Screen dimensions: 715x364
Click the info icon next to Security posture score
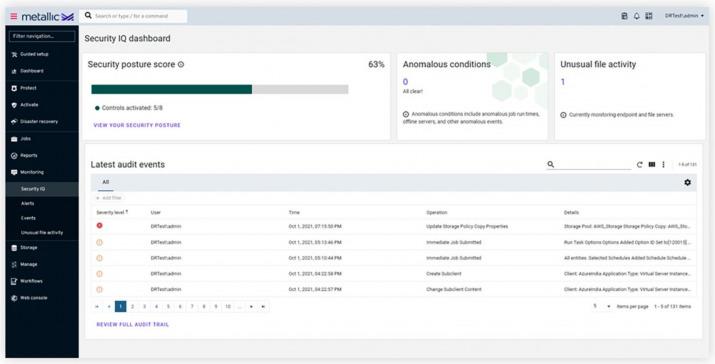click(181, 65)
